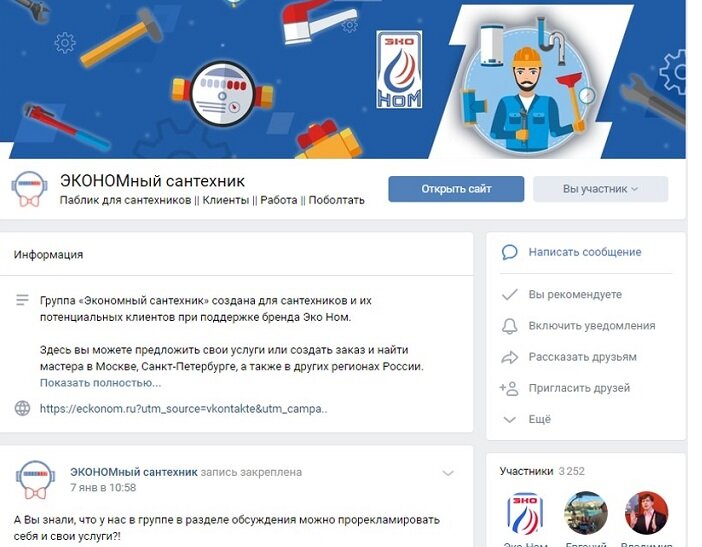The height and width of the screenshot is (547, 702).
Task: Open the eckonom.ru website link
Action: click(x=184, y=409)
